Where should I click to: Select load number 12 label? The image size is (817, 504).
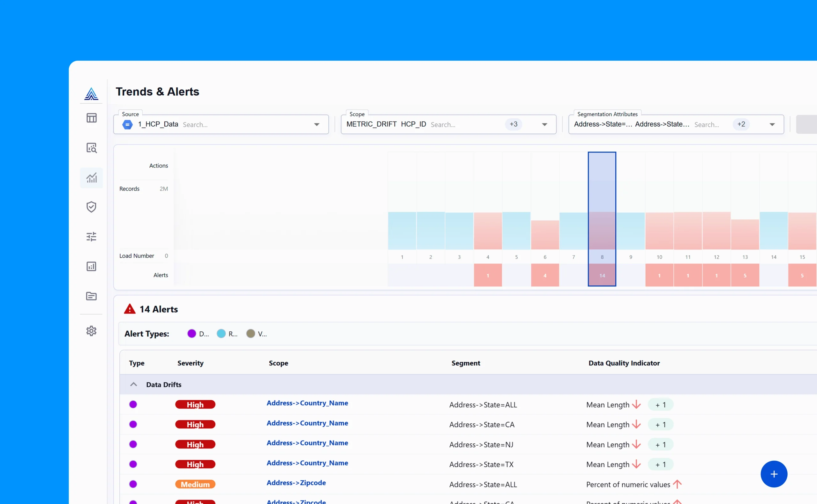[716, 257]
